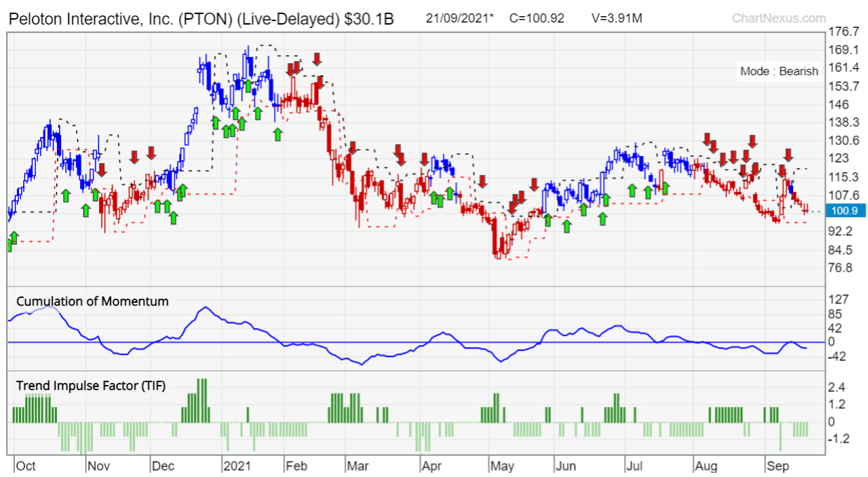
Task: Click the positive 42 momentum axis value
Action: (836, 328)
